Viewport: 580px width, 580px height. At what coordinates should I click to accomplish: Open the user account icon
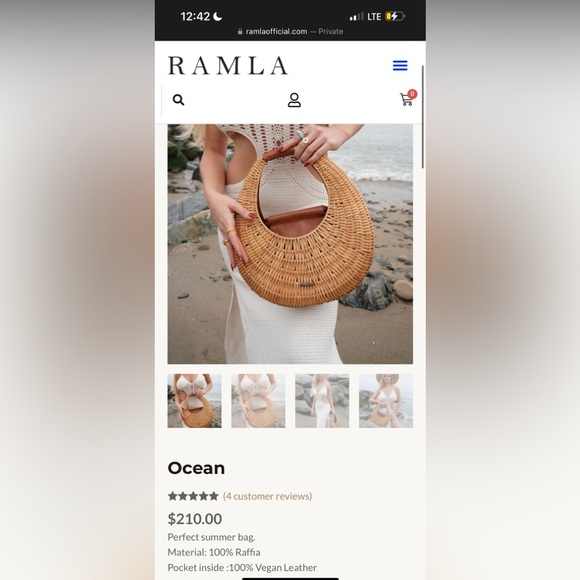pos(294,100)
